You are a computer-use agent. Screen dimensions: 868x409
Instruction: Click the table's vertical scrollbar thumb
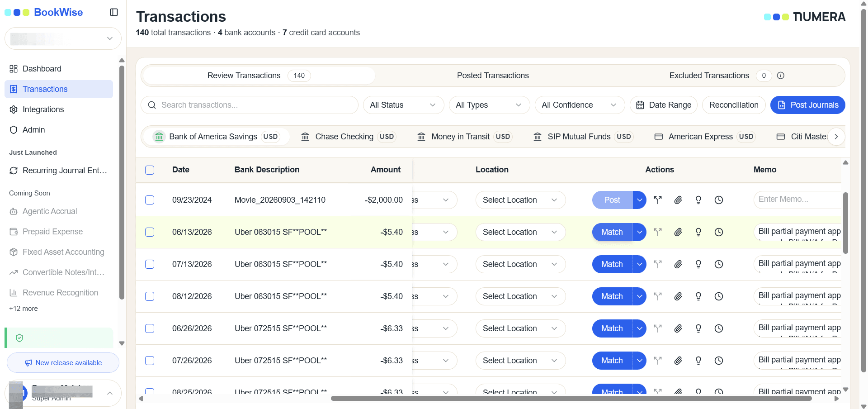coord(845,223)
